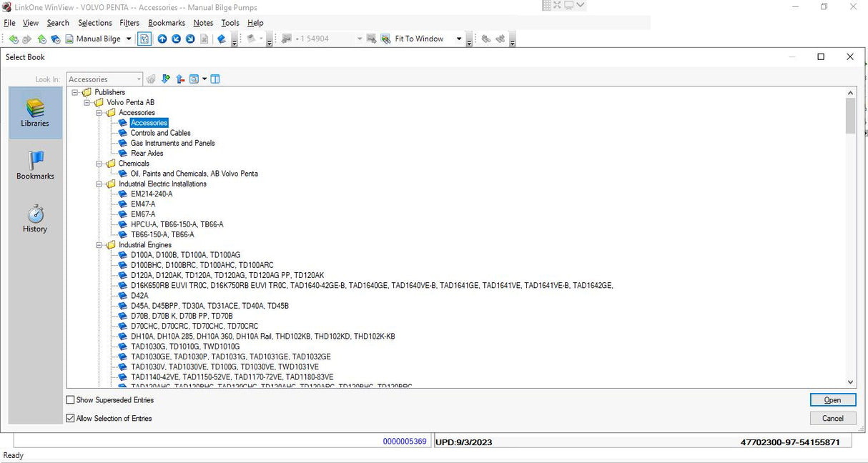Enable Show Superseded Entries checkbox
This screenshot has height=463, width=868.
(71, 400)
